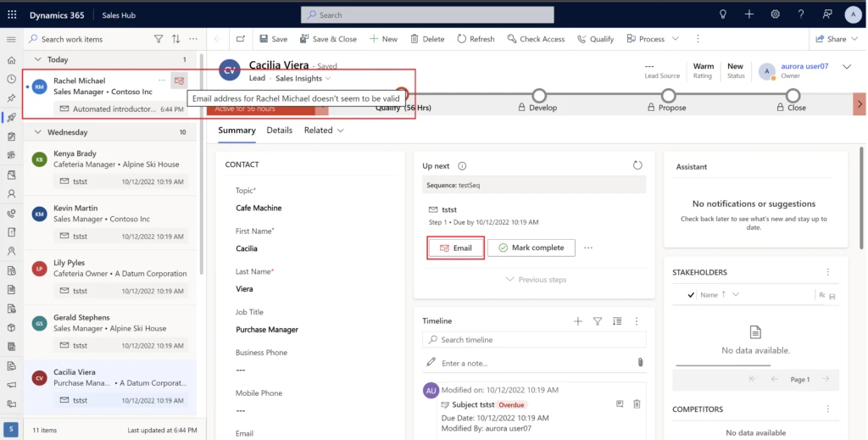Screen dimensions: 868x440
Task: Click the Propose stage circle
Action: 669,95
